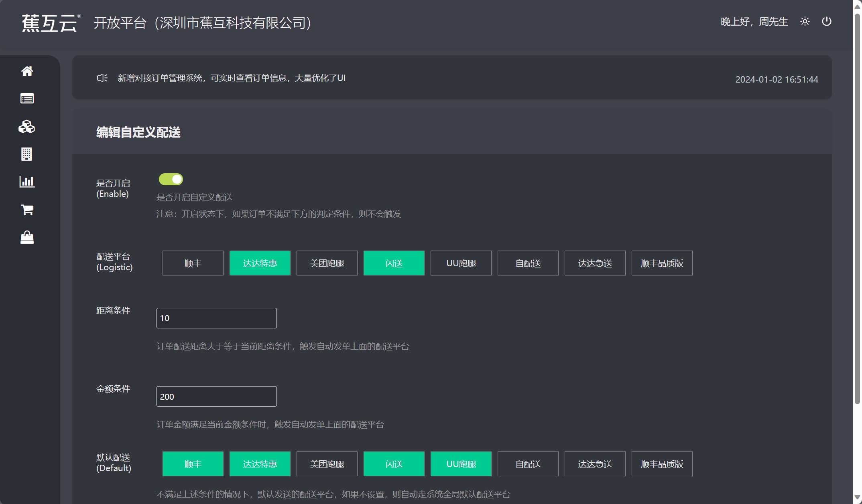The image size is (862, 504).
Task: Click the 晚上好，周先生 greeting
Action: (x=754, y=22)
